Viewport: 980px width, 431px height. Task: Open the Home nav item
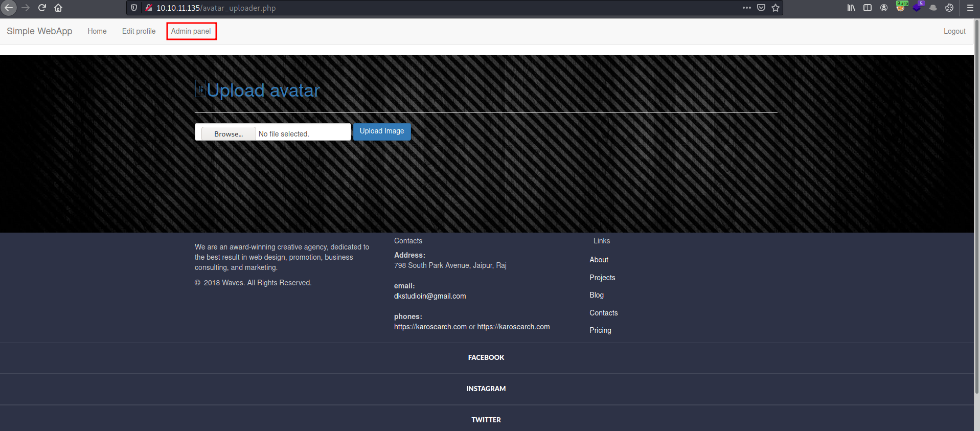[x=97, y=31]
